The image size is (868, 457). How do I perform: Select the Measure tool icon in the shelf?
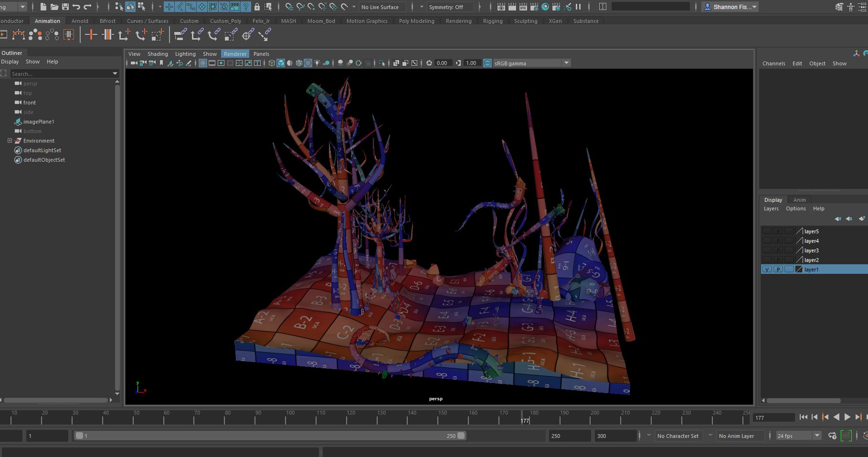click(263, 34)
